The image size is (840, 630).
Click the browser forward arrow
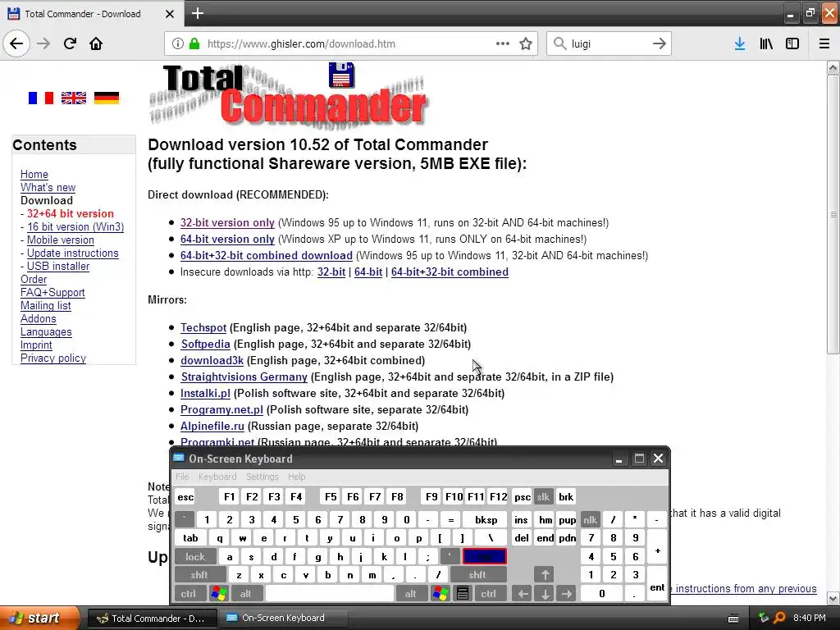43,44
